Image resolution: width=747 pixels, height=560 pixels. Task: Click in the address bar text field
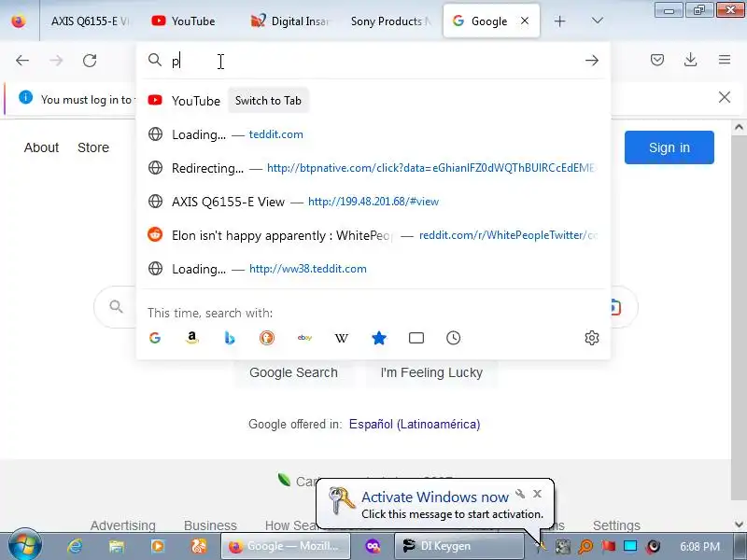tap(372, 61)
